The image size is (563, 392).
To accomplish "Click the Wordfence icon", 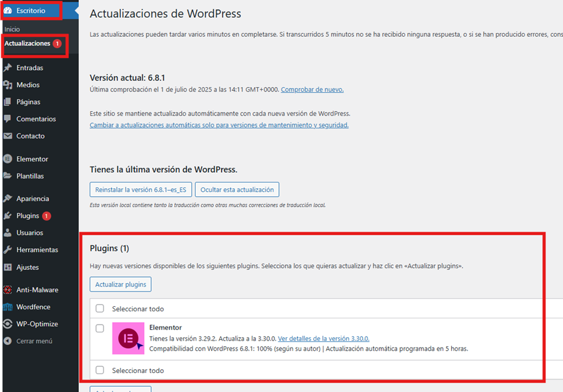I will tap(8, 307).
